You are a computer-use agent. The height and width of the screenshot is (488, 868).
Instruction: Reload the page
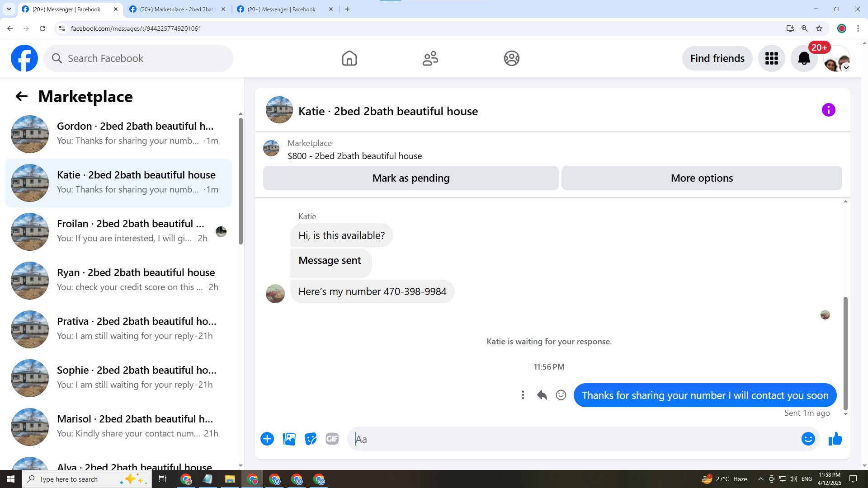click(42, 28)
